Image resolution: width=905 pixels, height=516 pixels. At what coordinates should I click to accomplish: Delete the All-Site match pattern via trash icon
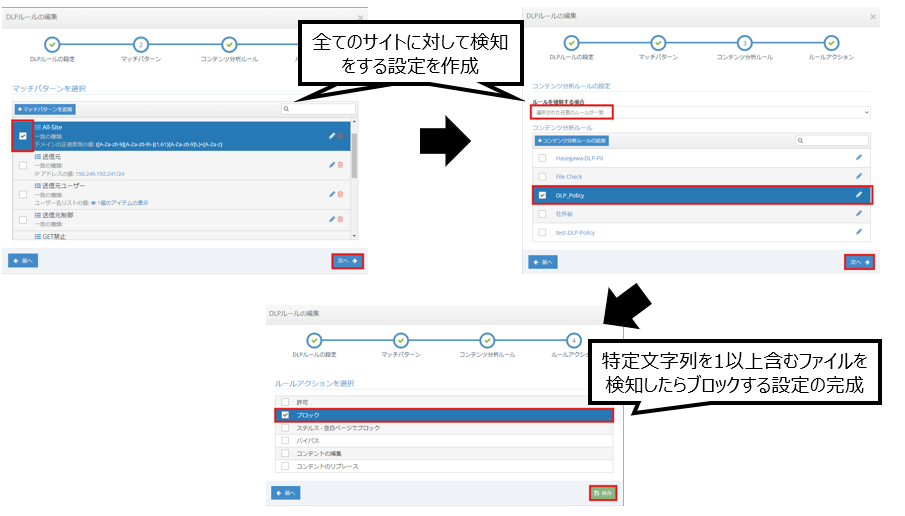click(x=341, y=136)
